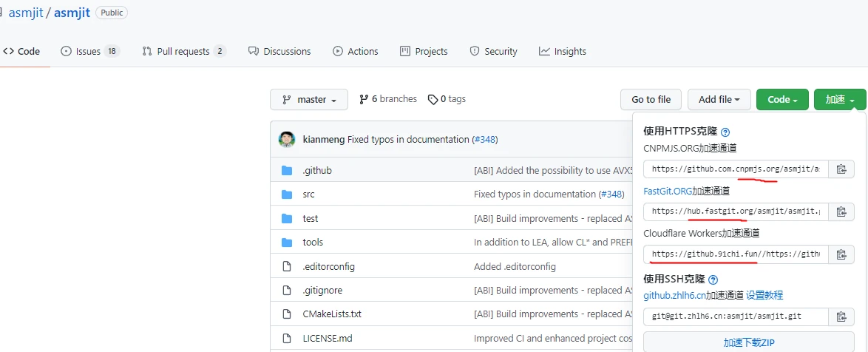The height and width of the screenshot is (352, 868).
Task: Click the CMakeLists.txt file icon
Action: click(x=287, y=314)
